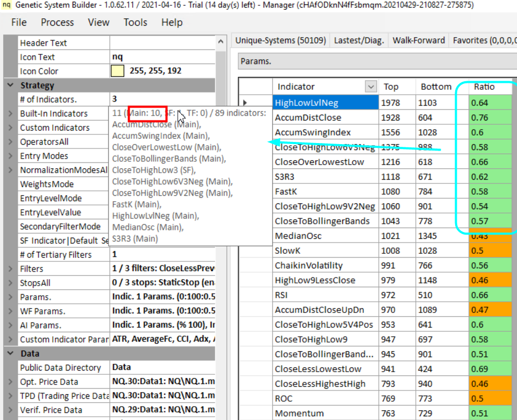Collapse the Data section
The width and height of the screenshot is (517, 420).
[x=10, y=354]
